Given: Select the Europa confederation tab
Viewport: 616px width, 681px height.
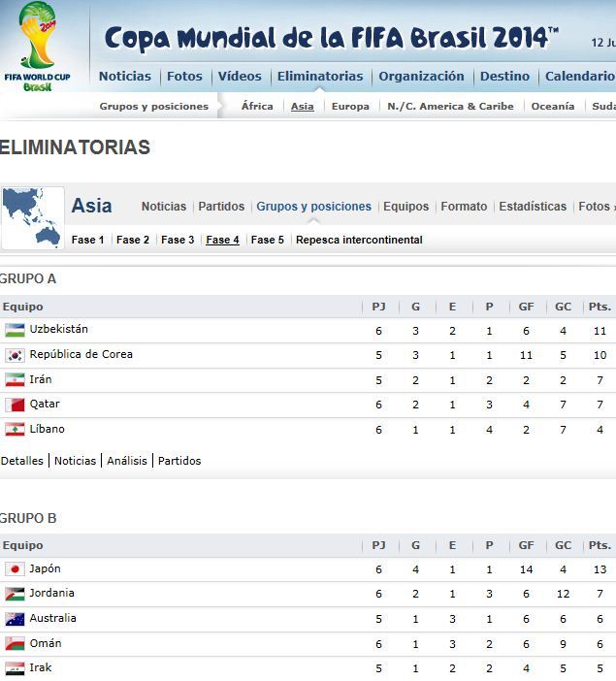Looking at the screenshot, I should click(x=350, y=107).
